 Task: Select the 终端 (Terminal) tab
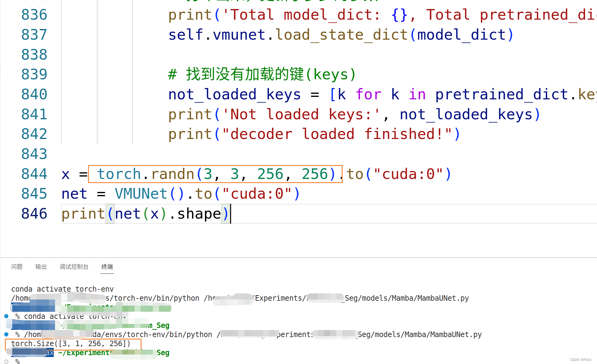coord(107,267)
